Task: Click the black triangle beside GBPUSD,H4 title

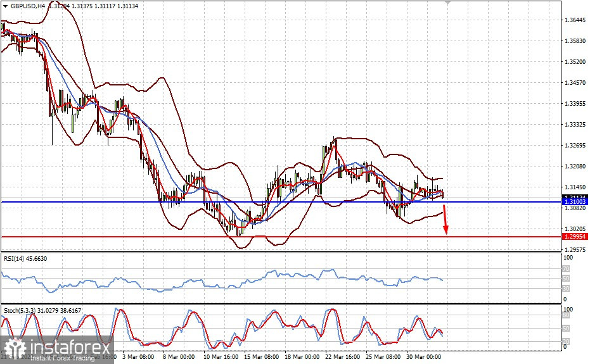Action: point(5,6)
